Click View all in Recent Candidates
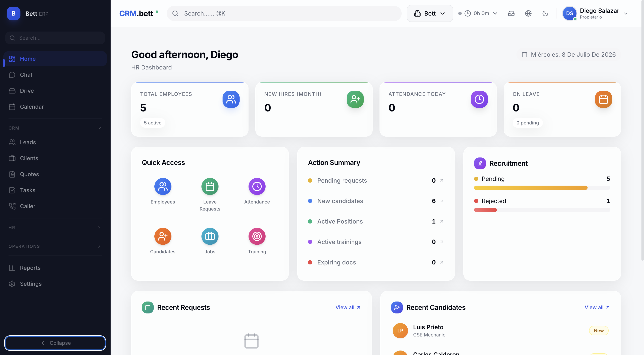This screenshot has width=644, height=355. (597, 307)
